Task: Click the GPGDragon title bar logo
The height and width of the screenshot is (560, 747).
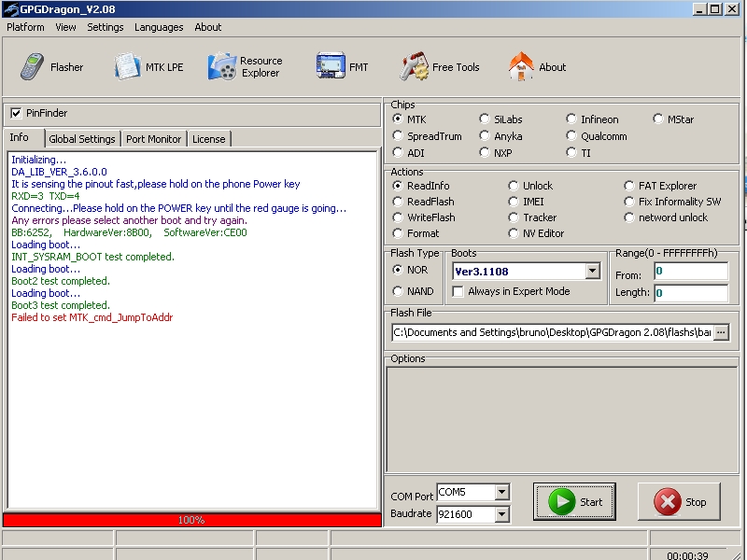Action: [10, 9]
